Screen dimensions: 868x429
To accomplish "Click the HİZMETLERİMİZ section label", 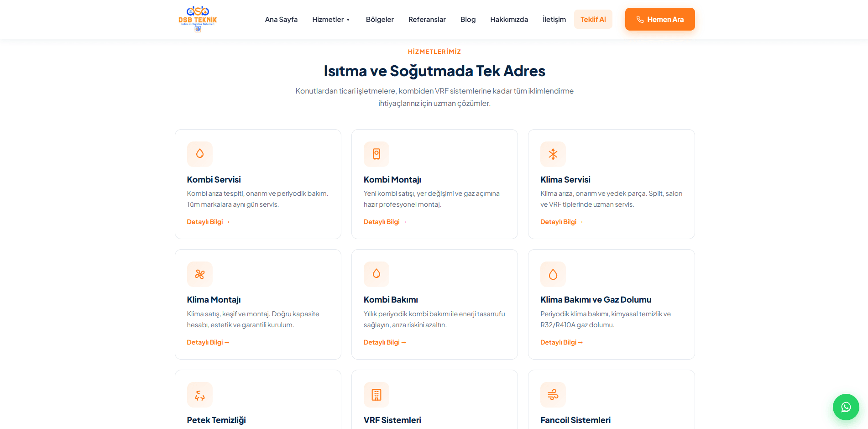I will (434, 52).
